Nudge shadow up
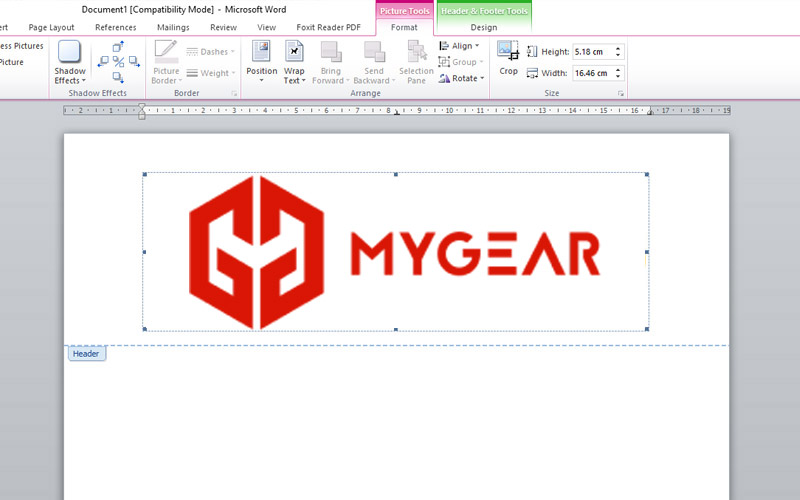The image size is (800, 500). pos(118,47)
